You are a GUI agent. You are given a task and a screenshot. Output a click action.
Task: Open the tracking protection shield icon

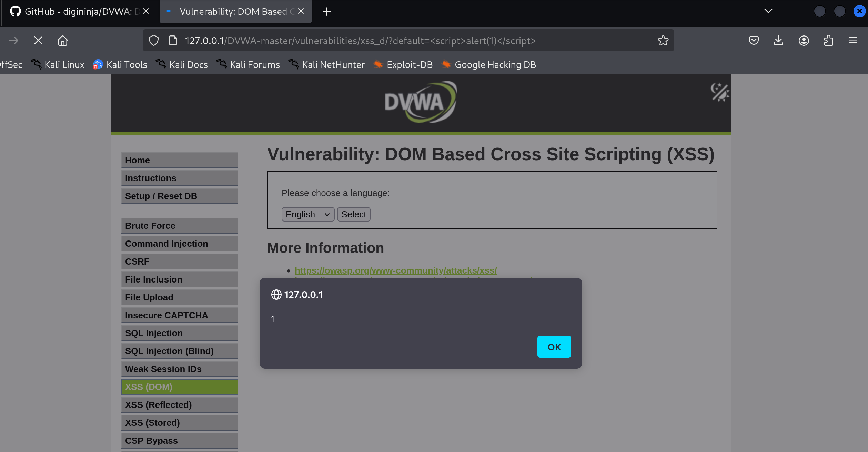click(x=154, y=41)
